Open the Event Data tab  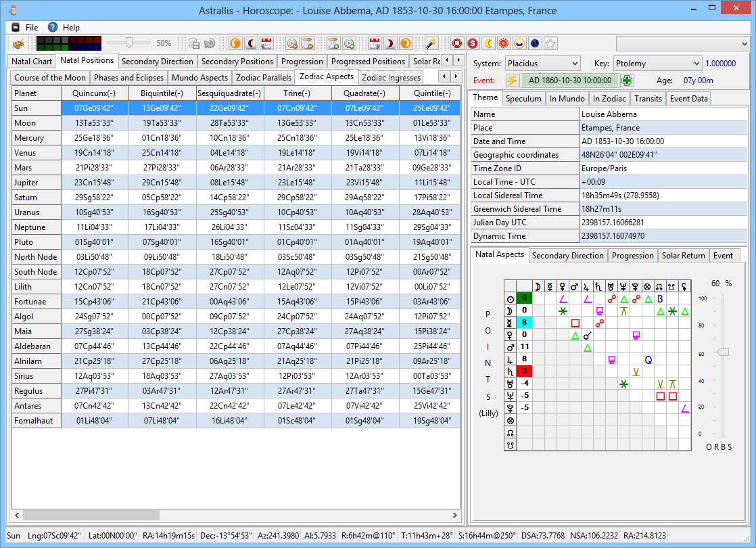688,98
